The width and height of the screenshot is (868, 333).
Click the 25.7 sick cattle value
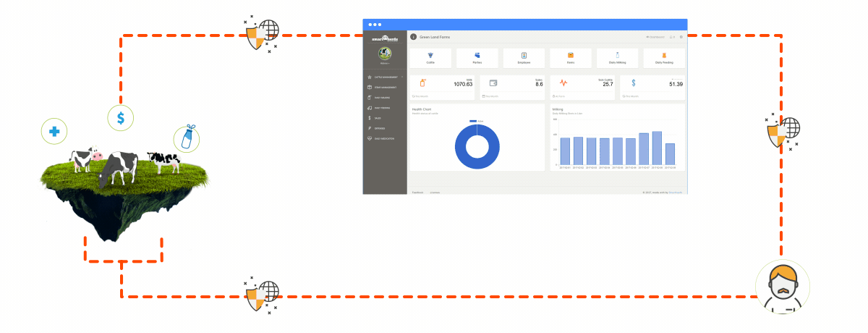click(x=608, y=84)
